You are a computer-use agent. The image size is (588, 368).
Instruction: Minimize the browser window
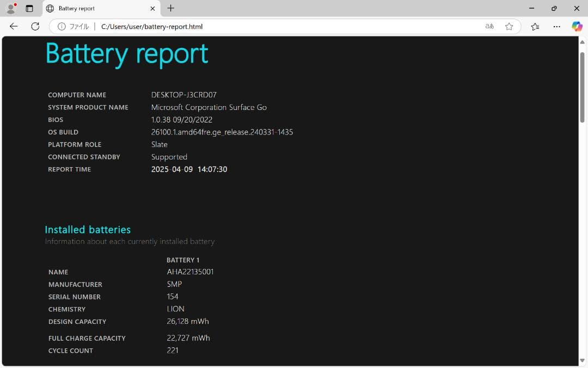point(531,8)
